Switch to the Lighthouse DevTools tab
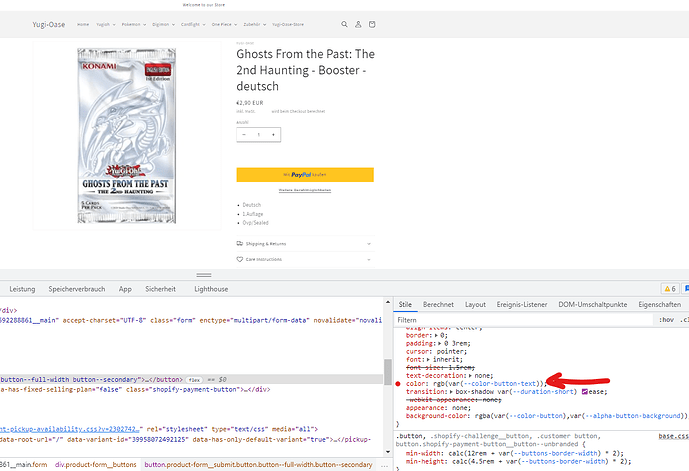 [x=211, y=288]
